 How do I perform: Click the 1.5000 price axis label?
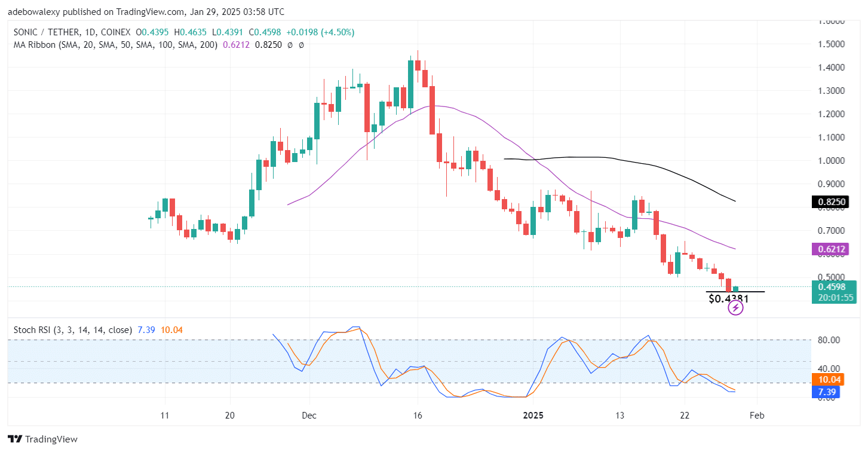[x=831, y=44]
